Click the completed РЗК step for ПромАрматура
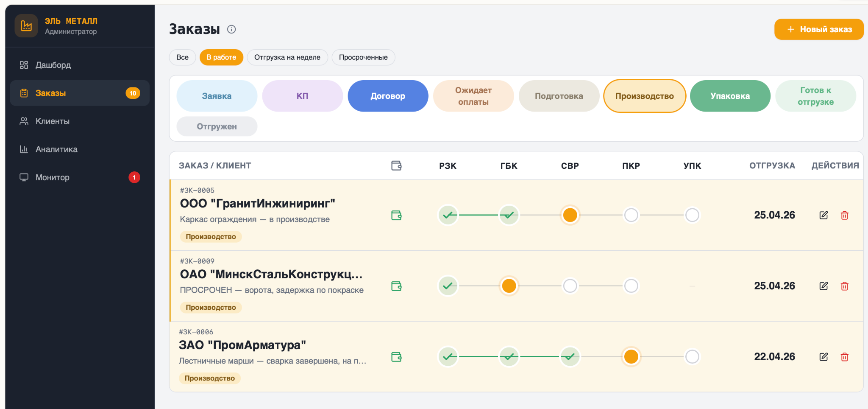868x409 pixels. tap(448, 357)
